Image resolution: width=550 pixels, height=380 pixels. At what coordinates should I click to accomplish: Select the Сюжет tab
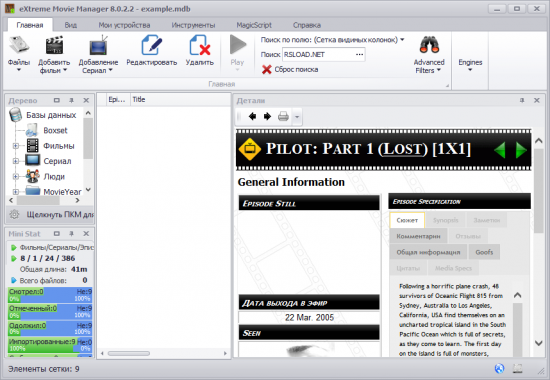[x=407, y=220]
